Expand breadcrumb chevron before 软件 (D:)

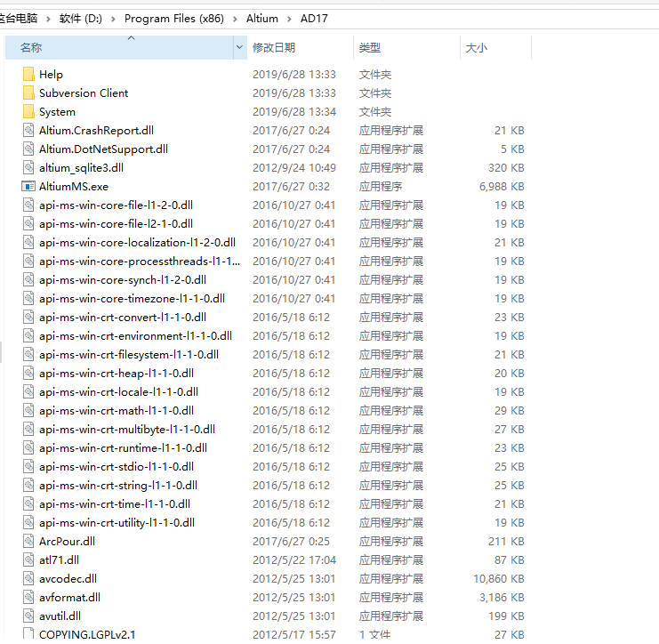coord(48,19)
